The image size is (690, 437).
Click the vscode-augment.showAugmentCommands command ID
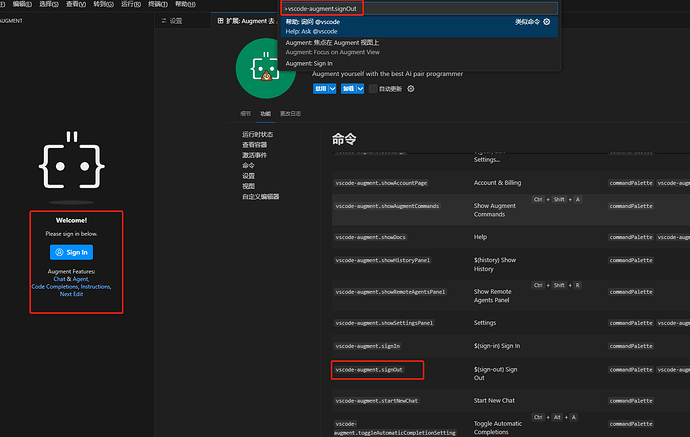pyautogui.click(x=387, y=206)
